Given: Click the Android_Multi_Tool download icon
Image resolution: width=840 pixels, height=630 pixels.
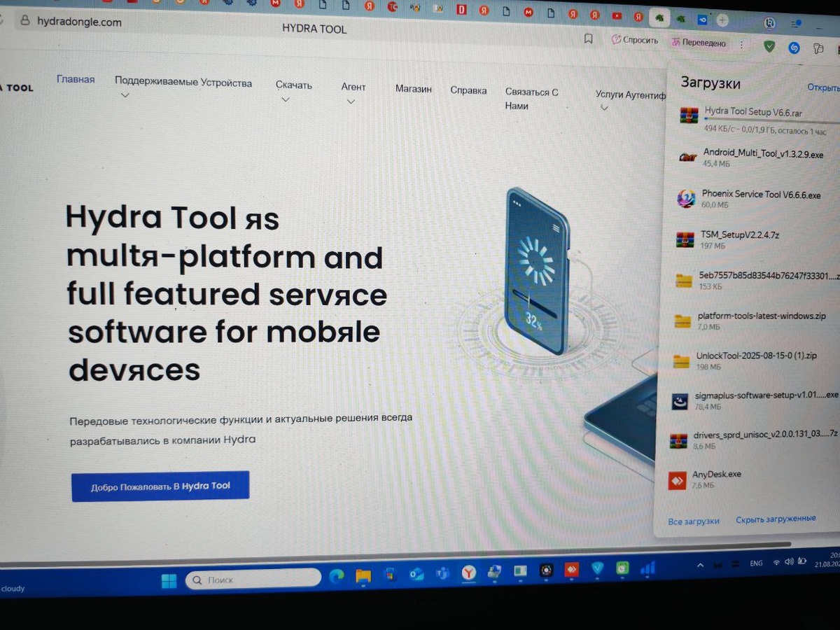Looking at the screenshot, I should pyautogui.click(x=688, y=157).
